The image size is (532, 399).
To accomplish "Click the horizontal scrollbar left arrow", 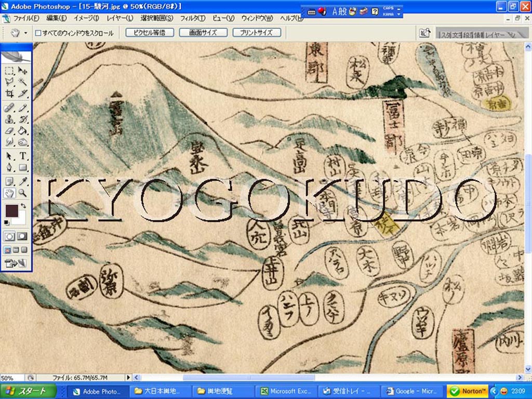I will click(x=137, y=377).
